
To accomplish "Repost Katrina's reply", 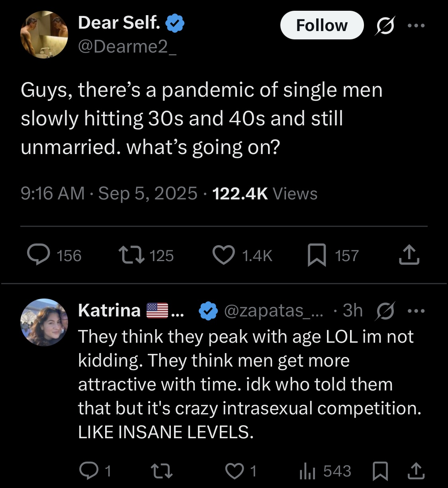I will click(x=162, y=471).
